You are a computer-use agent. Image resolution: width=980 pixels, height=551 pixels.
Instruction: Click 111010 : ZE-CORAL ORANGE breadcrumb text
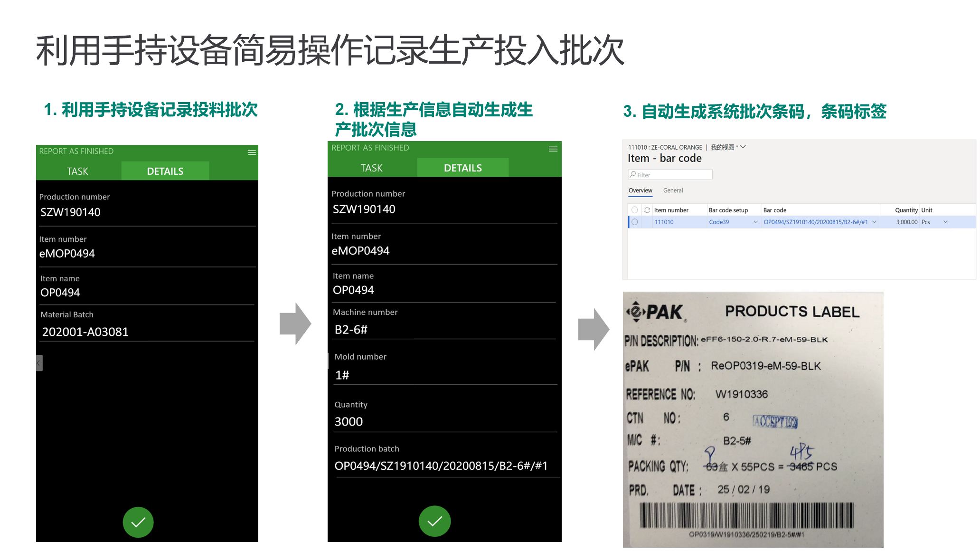[x=665, y=147]
